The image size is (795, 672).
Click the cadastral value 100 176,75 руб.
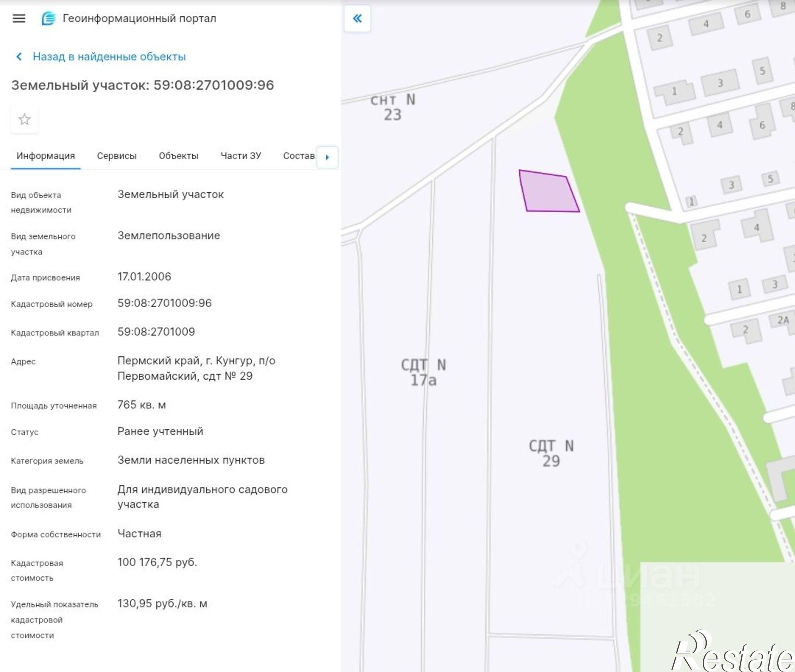pos(157,562)
